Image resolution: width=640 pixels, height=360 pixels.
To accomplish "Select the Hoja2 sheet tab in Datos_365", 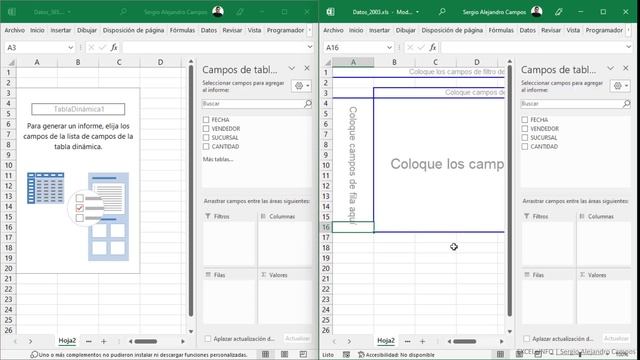I will pos(67,340).
